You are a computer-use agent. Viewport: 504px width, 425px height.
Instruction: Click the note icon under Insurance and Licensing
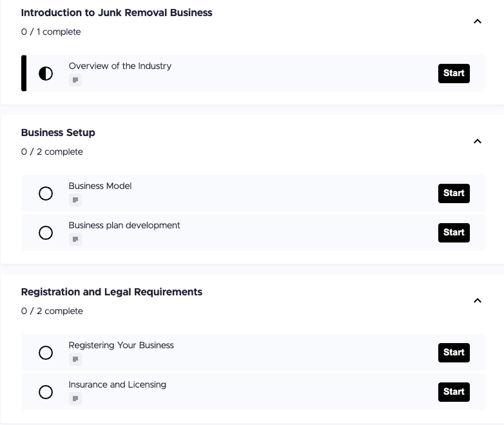pyautogui.click(x=75, y=399)
